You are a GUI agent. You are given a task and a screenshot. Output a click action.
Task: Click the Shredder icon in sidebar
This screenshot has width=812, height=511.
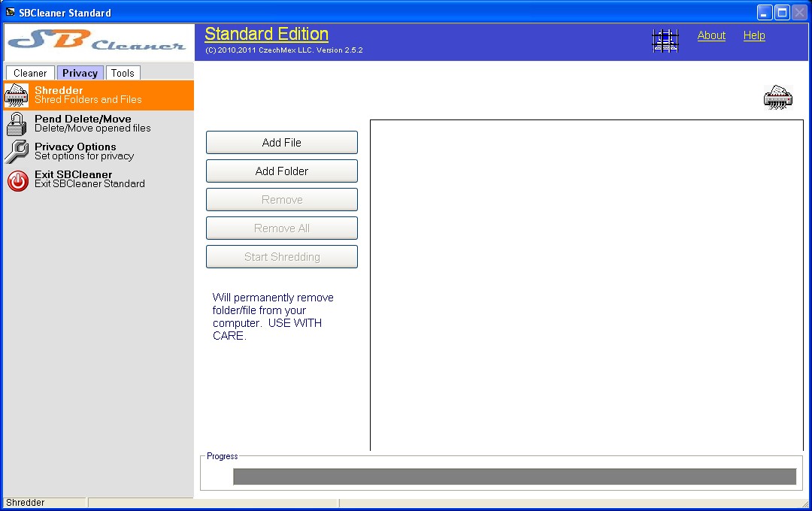click(17, 95)
